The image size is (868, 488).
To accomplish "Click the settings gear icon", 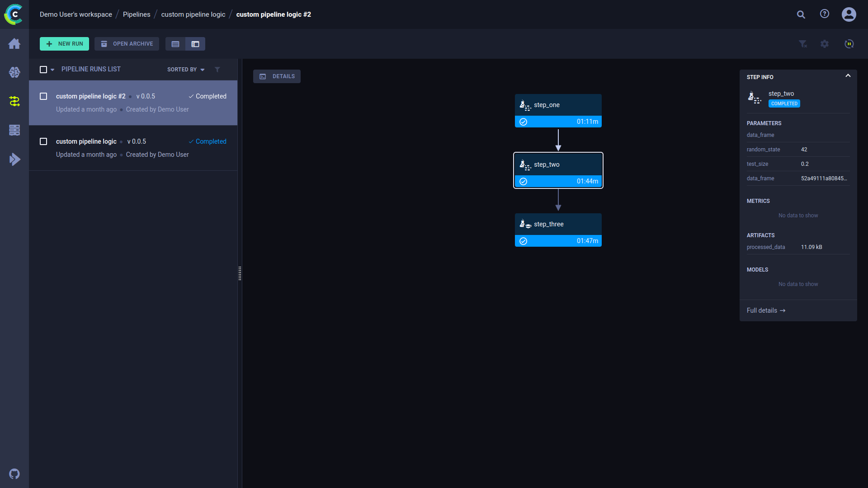I will click(x=825, y=44).
